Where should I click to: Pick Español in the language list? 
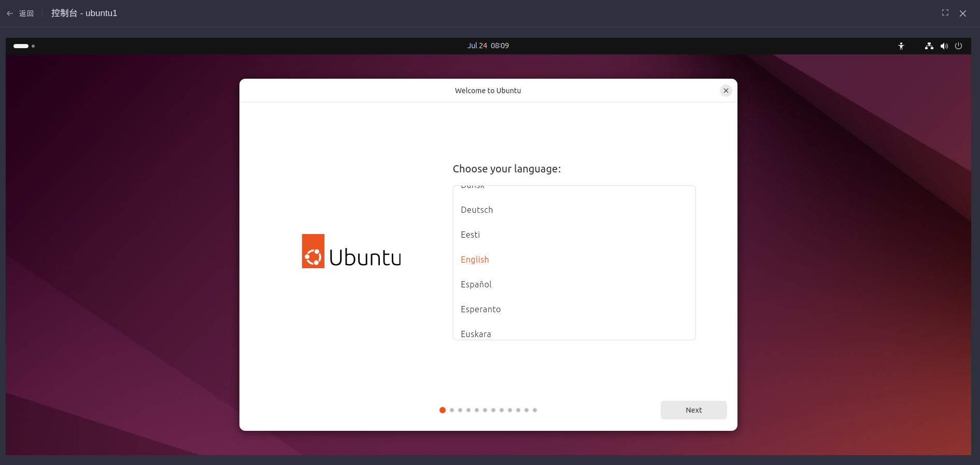tap(574, 284)
